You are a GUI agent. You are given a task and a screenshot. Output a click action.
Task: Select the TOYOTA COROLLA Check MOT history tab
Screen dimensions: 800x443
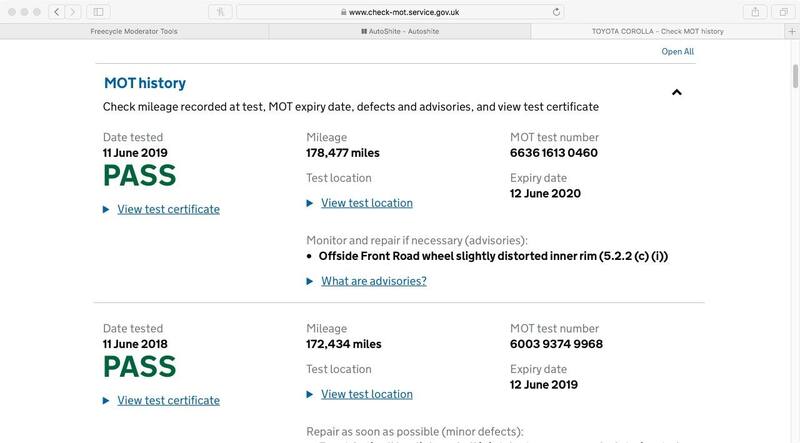(657, 31)
